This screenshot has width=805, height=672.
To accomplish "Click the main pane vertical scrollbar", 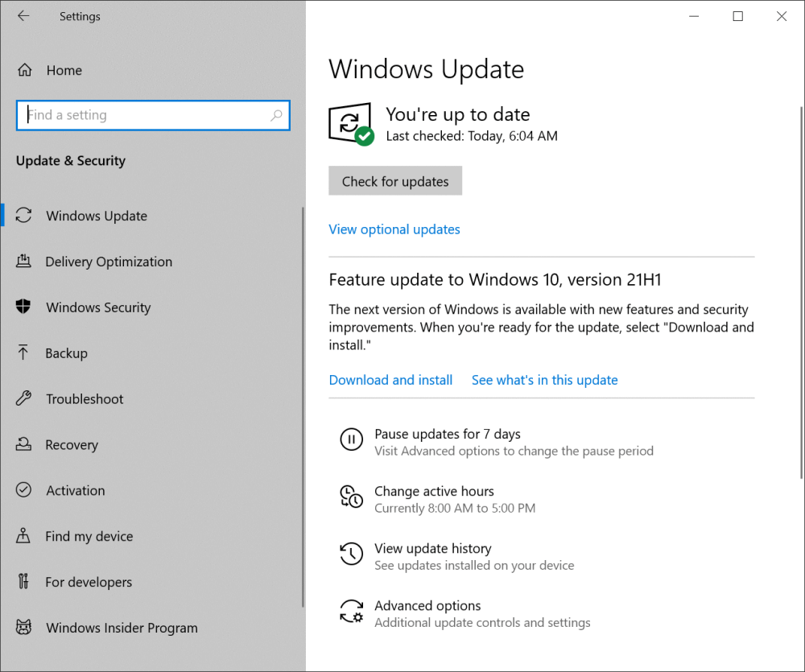I will 802,293.
